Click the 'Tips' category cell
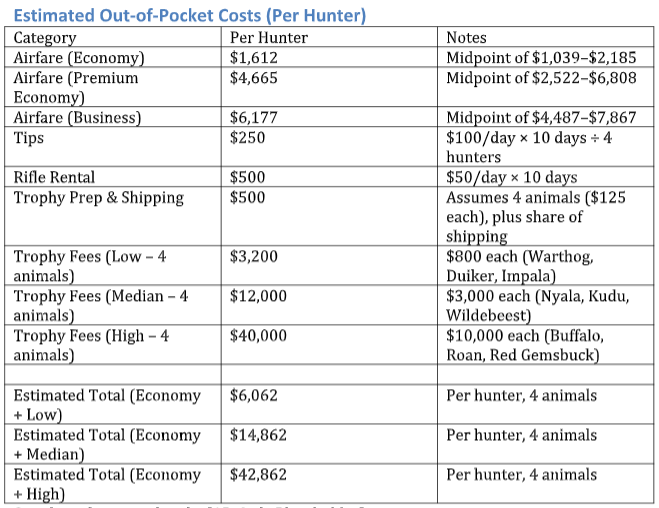 29,137
